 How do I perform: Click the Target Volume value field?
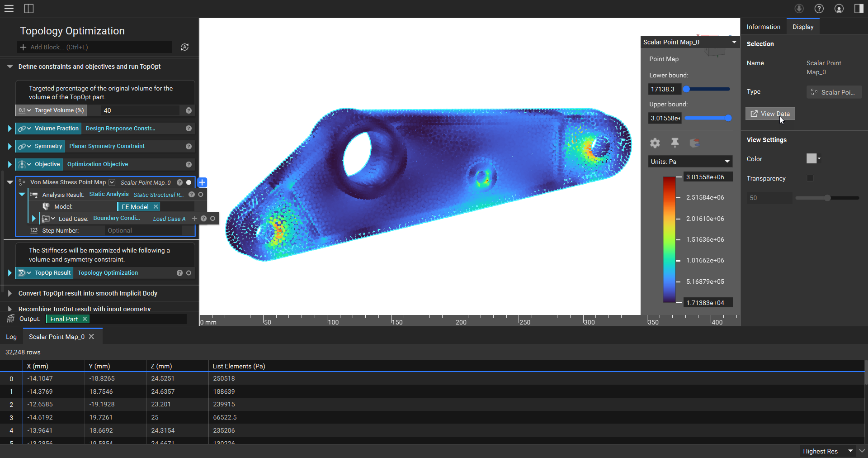(x=139, y=110)
